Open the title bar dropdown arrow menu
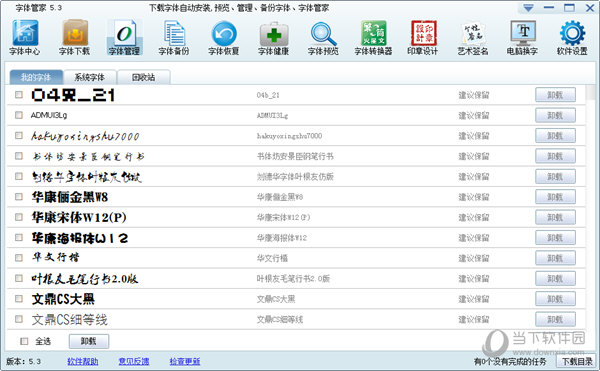Screen dimensions: 600x371 (528, 8)
